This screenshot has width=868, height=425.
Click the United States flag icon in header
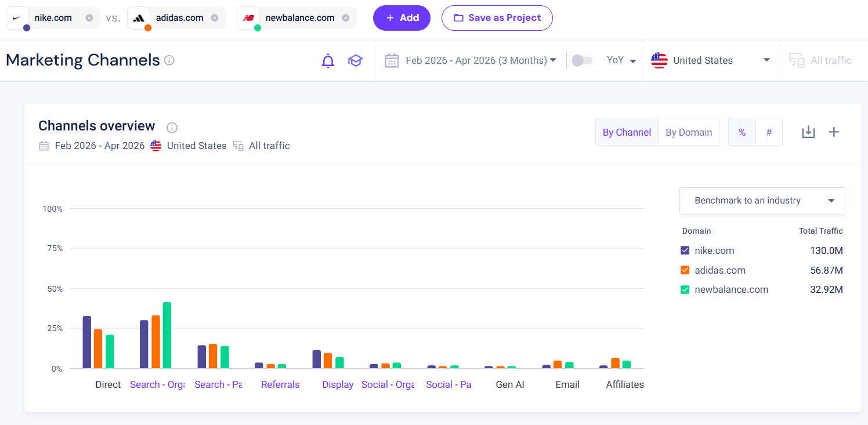659,60
